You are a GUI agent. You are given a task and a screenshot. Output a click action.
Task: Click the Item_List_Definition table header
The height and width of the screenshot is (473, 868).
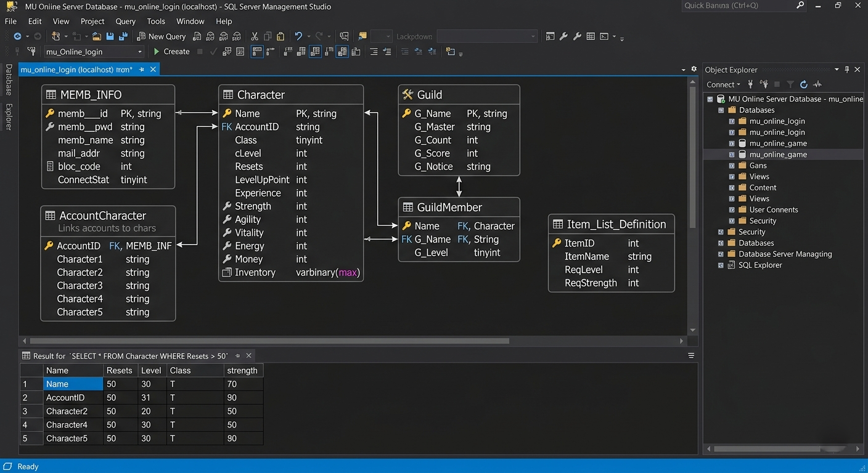click(612, 224)
